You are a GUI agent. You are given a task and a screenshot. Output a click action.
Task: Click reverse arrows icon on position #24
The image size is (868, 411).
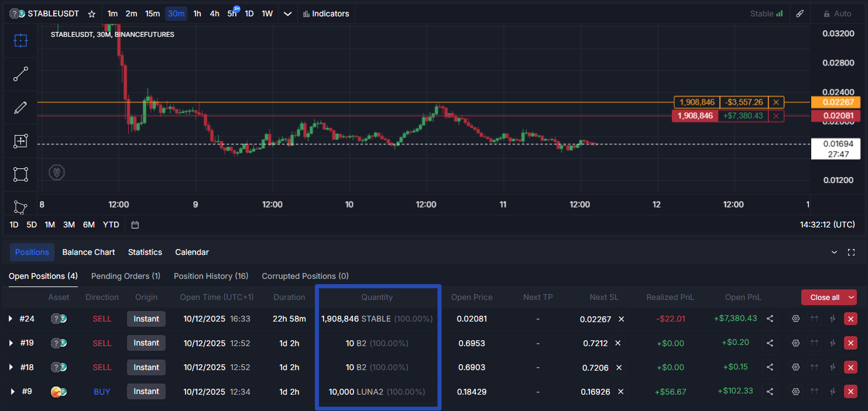832,319
